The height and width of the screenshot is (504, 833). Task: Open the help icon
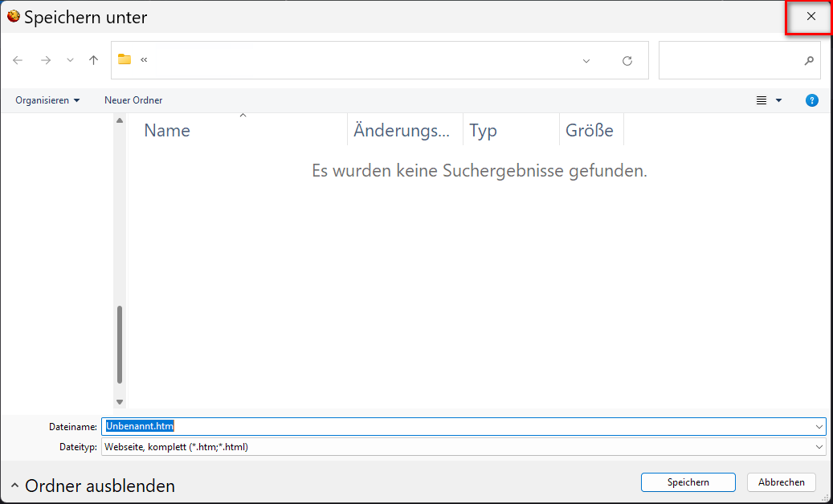click(x=812, y=100)
